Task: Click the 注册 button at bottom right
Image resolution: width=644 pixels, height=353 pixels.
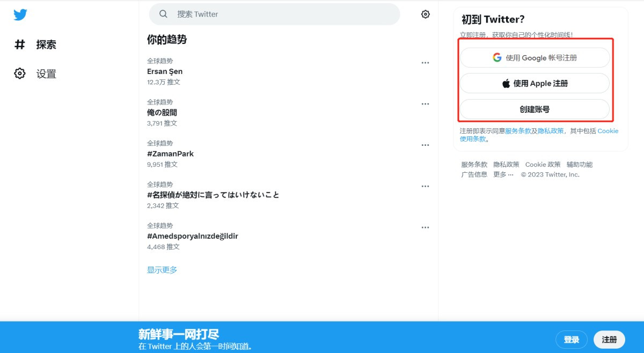Action: click(609, 339)
